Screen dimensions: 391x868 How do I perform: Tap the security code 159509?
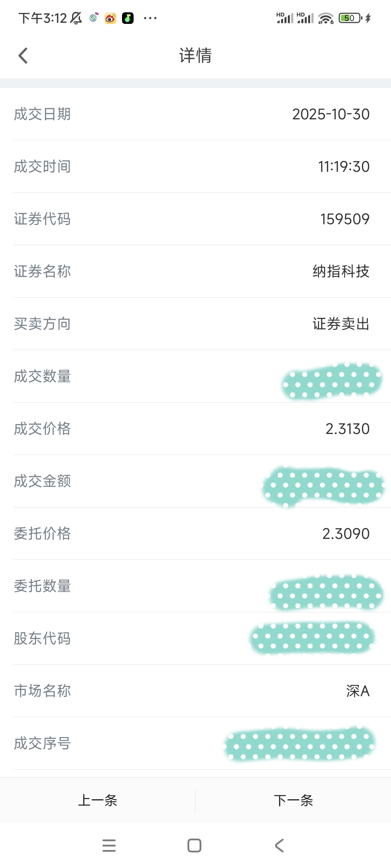[345, 219]
